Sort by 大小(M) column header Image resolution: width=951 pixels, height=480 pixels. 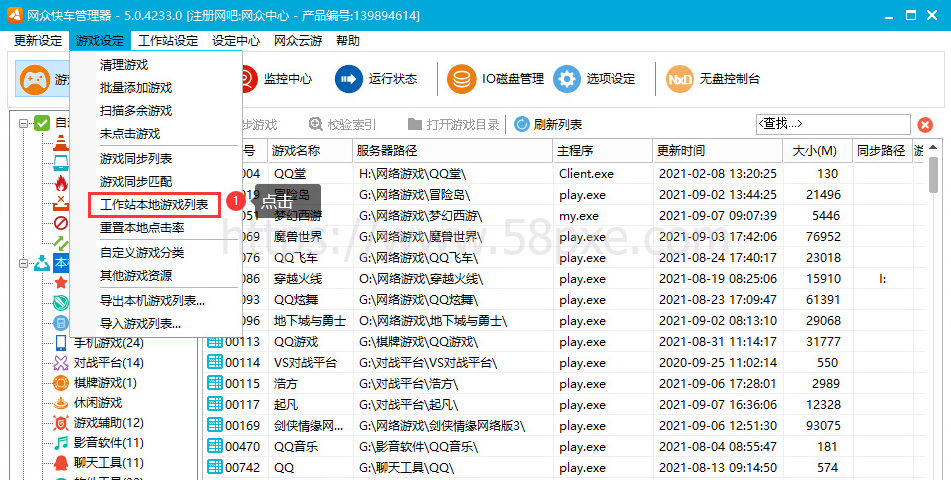point(818,150)
